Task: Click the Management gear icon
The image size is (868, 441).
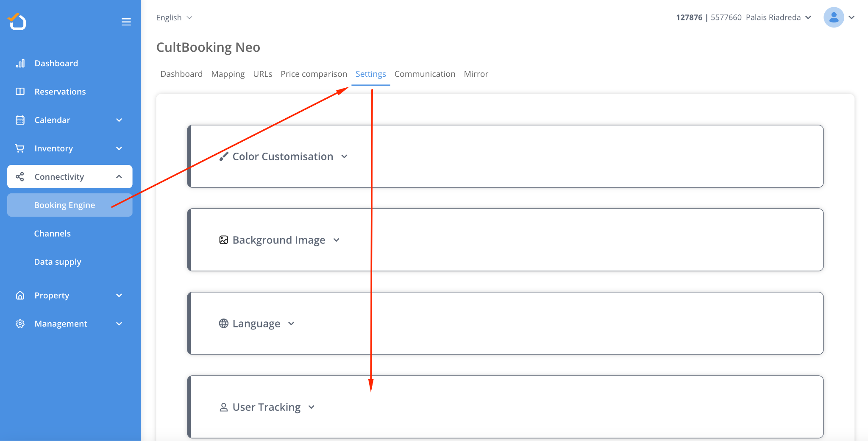Action: click(x=20, y=324)
